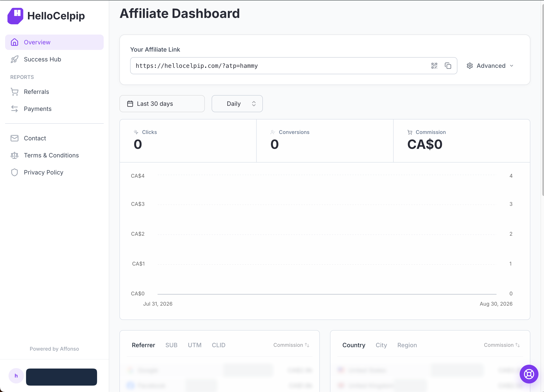Screen dimensions: 544x392
Task: Expand the Advanced link settings
Action: 490,66
